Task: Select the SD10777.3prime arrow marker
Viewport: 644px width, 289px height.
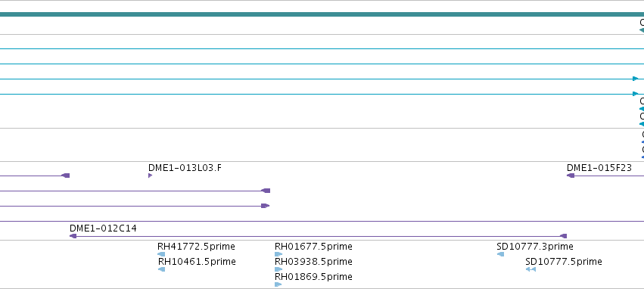Action: click(501, 254)
